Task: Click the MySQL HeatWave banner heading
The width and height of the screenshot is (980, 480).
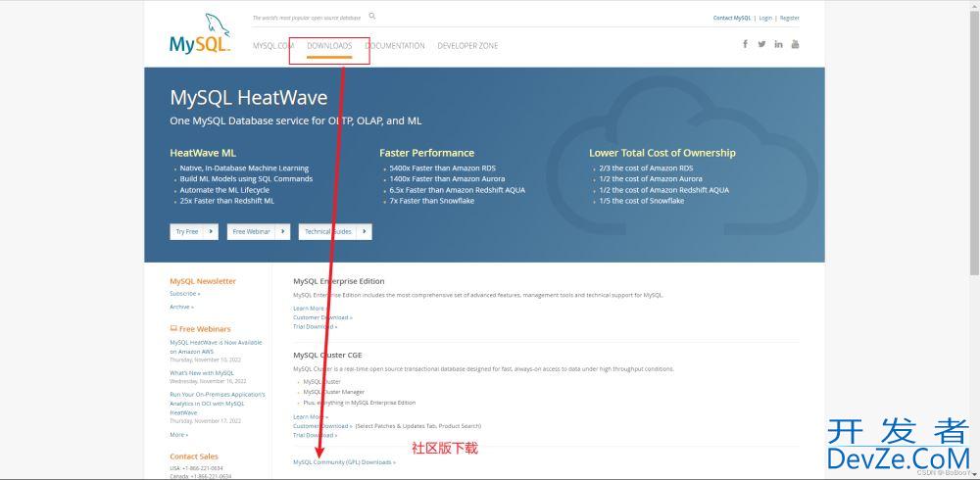Action: [x=249, y=98]
